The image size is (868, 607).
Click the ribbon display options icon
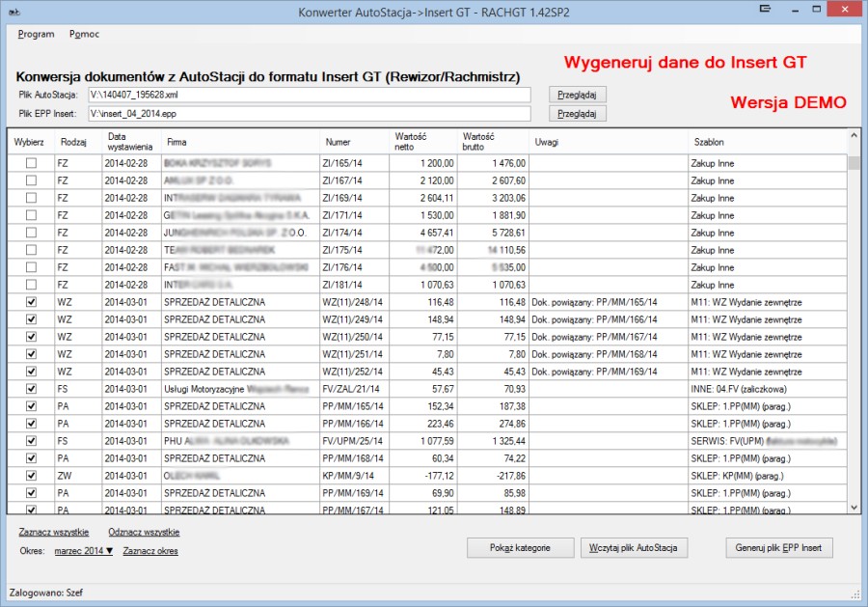click(x=765, y=9)
